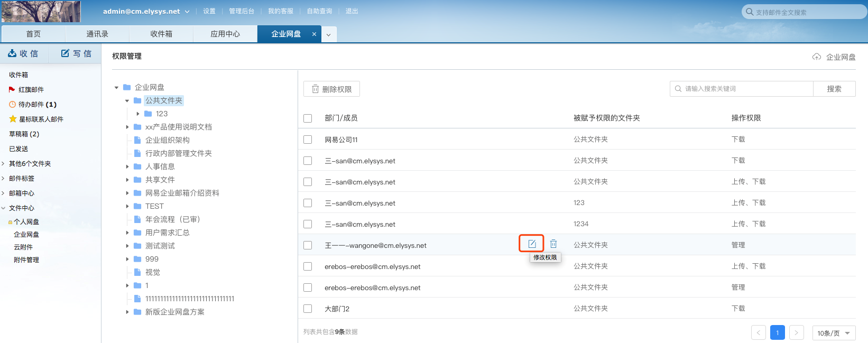
Task: Open the 10条/页 page size dropdown
Action: pos(834,333)
